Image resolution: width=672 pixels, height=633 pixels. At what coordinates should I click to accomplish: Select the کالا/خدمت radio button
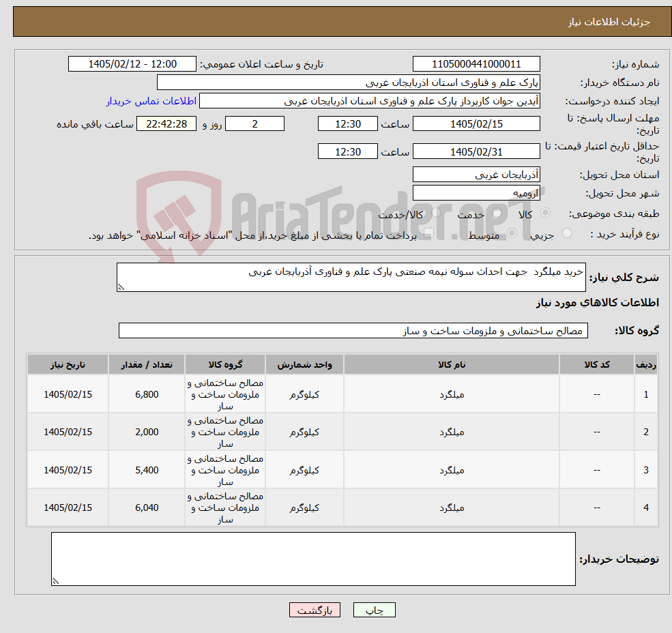pos(436,213)
